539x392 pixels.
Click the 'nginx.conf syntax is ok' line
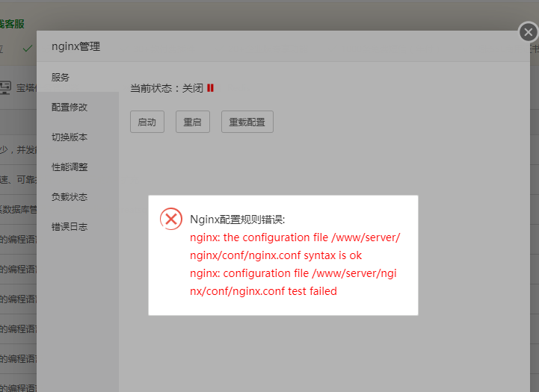click(276, 255)
